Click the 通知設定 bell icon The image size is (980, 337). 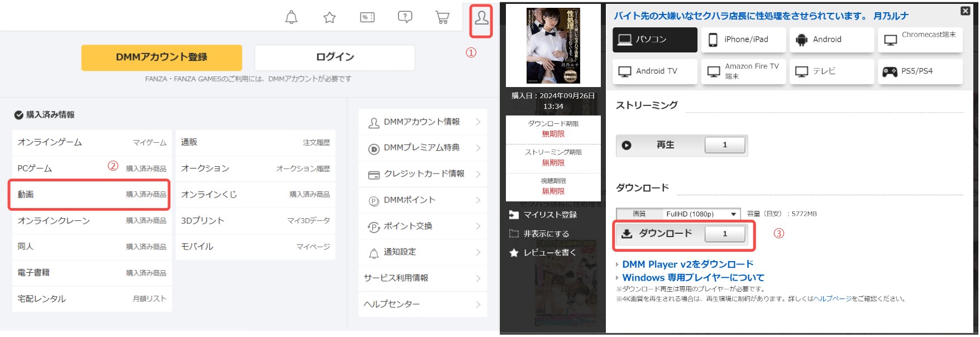coord(374,253)
